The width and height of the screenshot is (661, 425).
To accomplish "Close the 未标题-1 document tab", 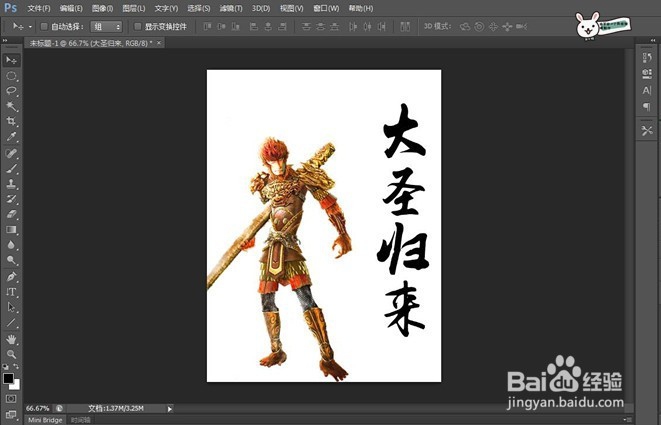I will tap(159, 43).
